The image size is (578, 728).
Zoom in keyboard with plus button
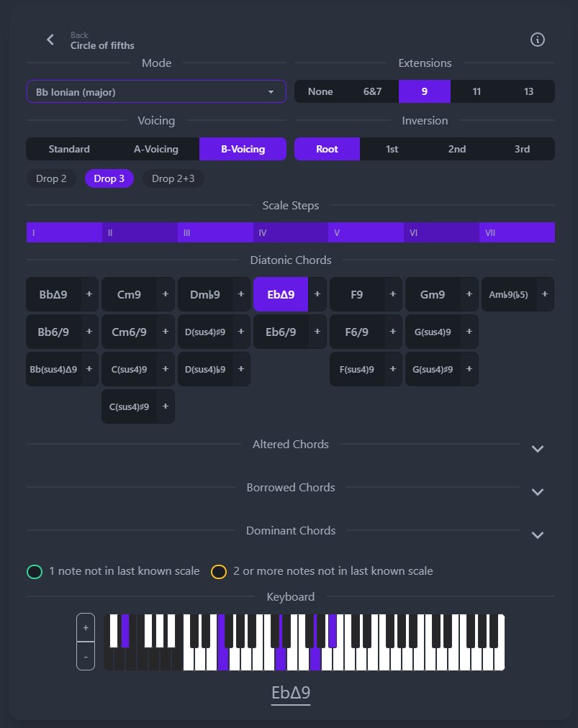point(86,628)
